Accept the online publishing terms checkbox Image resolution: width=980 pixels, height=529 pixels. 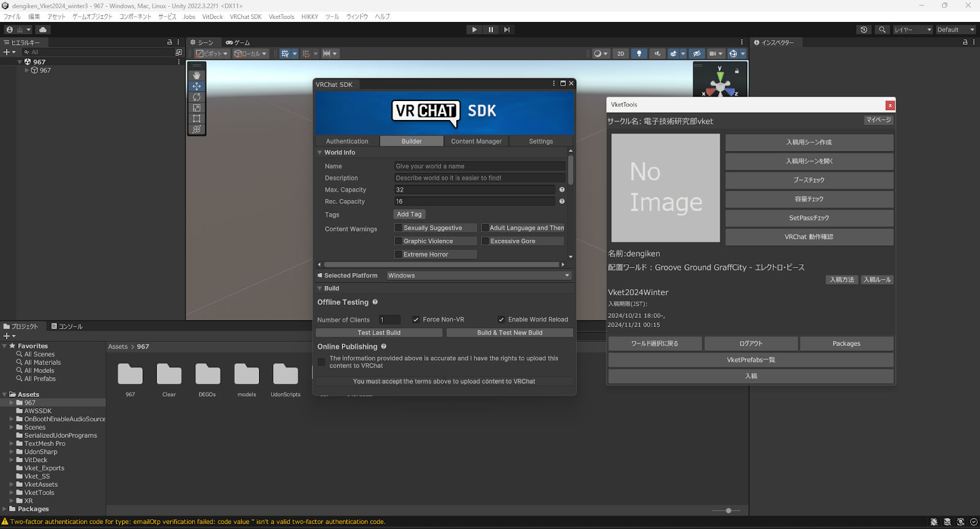click(322, 362)
